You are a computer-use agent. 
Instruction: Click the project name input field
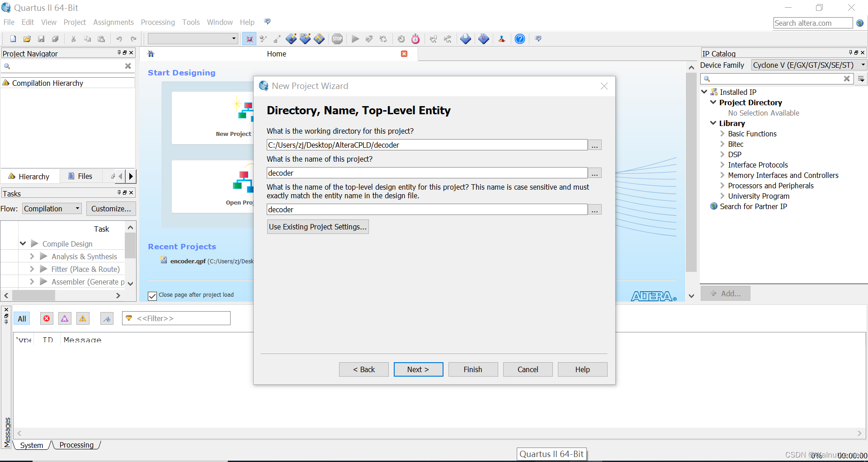tap(427, 173)
